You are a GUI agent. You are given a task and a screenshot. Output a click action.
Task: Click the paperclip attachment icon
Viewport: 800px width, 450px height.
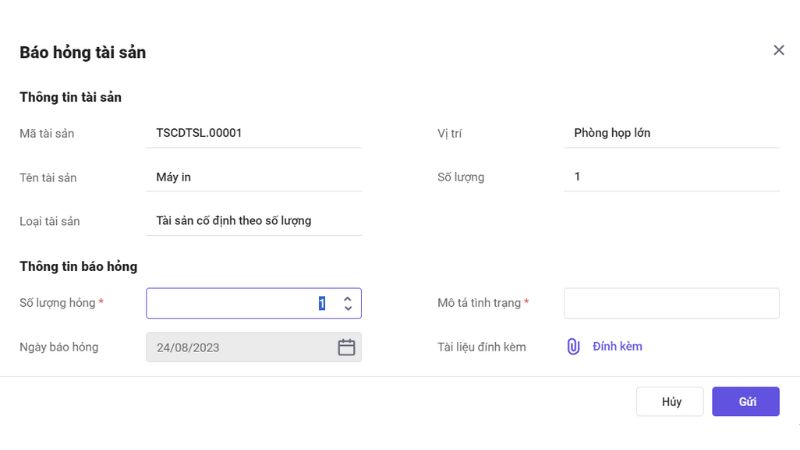[573, 347]
